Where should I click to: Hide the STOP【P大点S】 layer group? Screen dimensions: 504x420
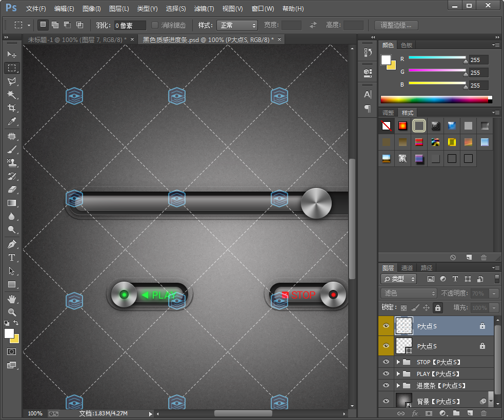(386, 362)
